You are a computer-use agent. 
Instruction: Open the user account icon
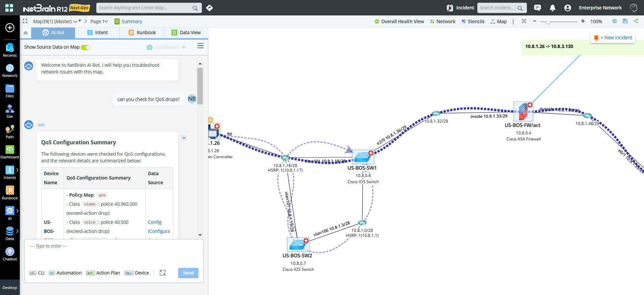pos(568,8)
